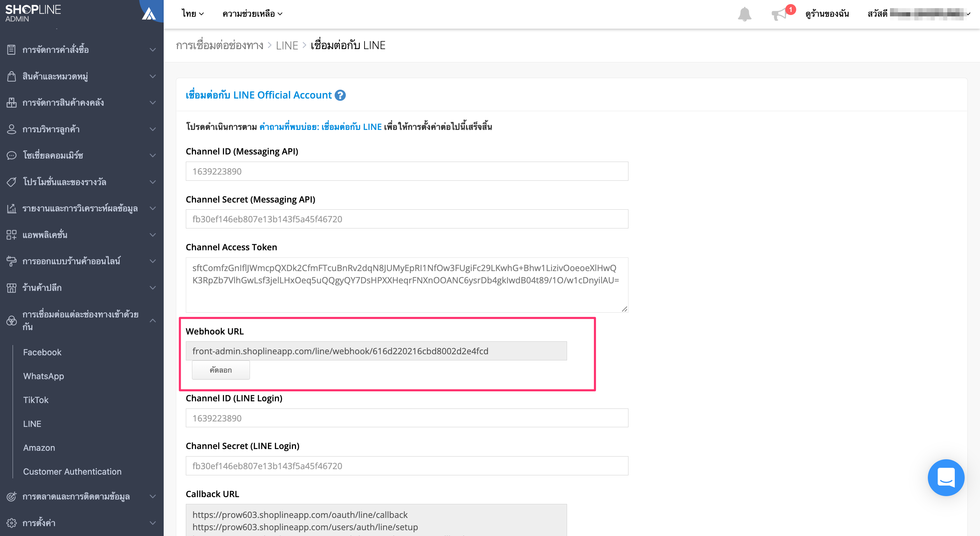Click the help question mark beside LINE Official Account

click(x=340, y=95)
